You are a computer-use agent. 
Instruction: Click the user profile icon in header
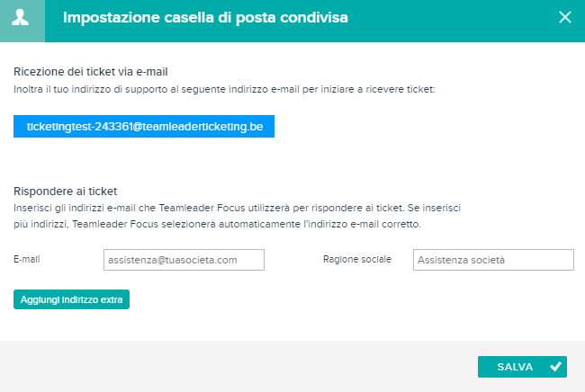tap(20, 17)
